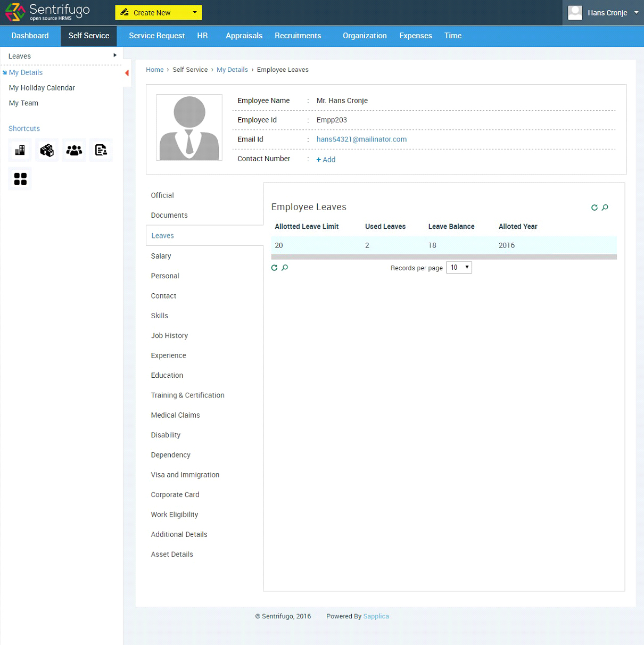Open the Create New dropdown

coord(159,12)
